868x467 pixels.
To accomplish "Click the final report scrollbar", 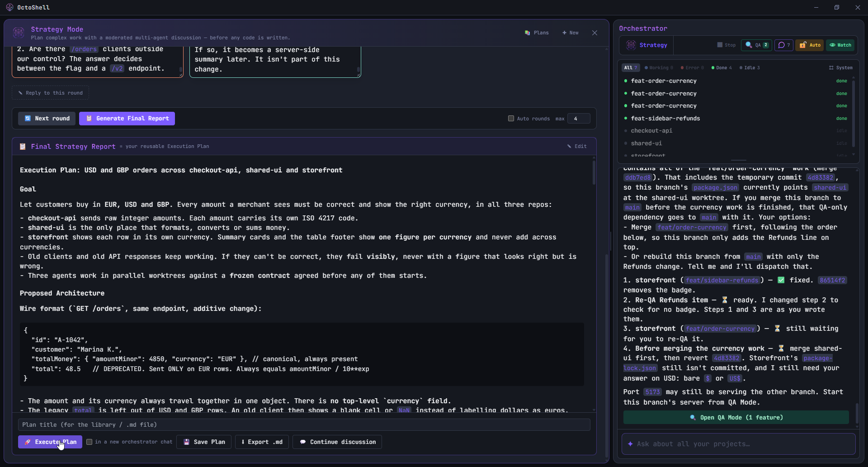I will point(594,173).
